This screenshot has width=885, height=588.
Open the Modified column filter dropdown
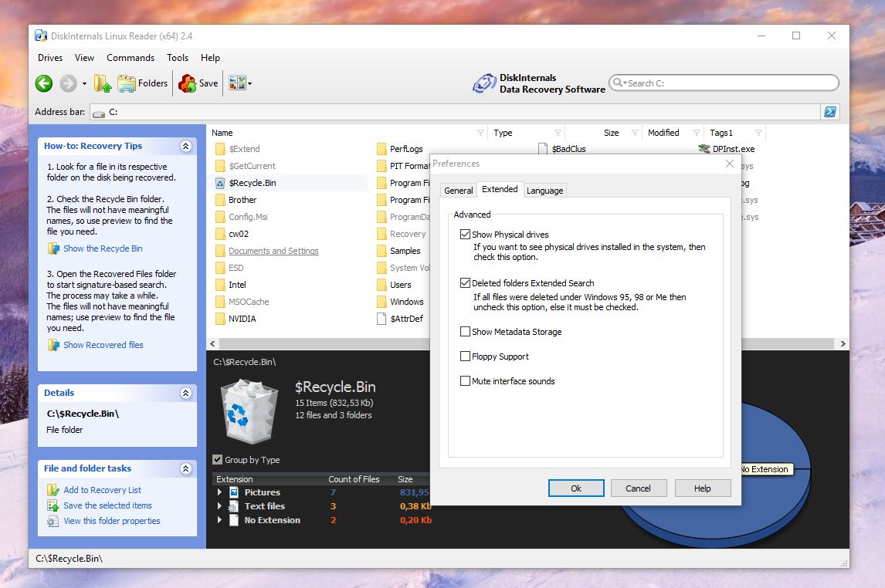click(x=697, y=133)
